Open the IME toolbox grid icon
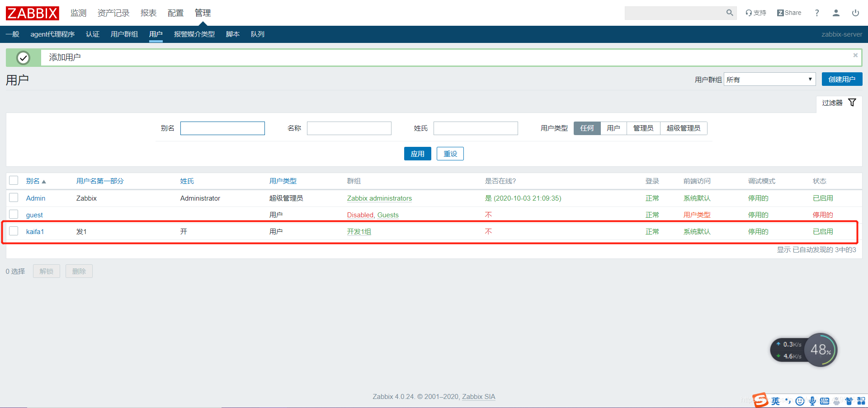Image resolution: width=868 pixels, height=408 pixels. pos(861,401)
